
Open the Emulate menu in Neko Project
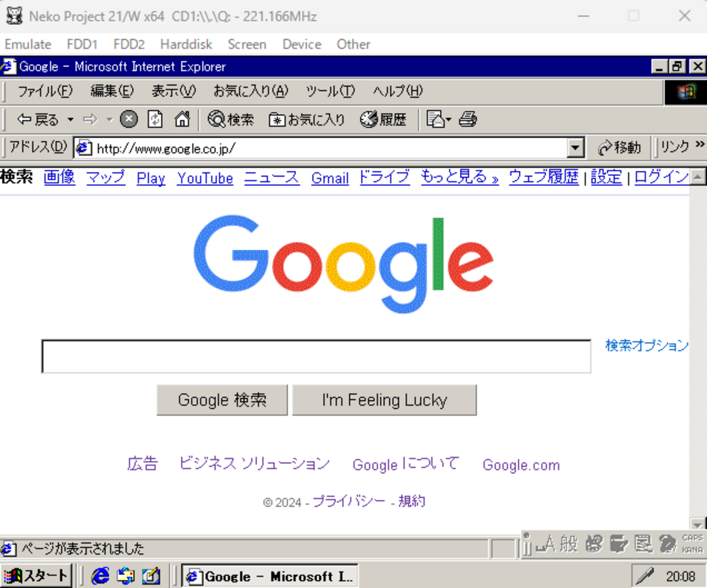pyautogui.click(x=28, y=44)
